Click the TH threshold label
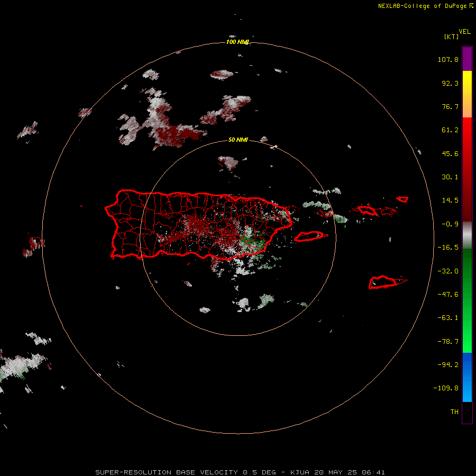Screen dimensions: 476x476 [x=454, y=411]
